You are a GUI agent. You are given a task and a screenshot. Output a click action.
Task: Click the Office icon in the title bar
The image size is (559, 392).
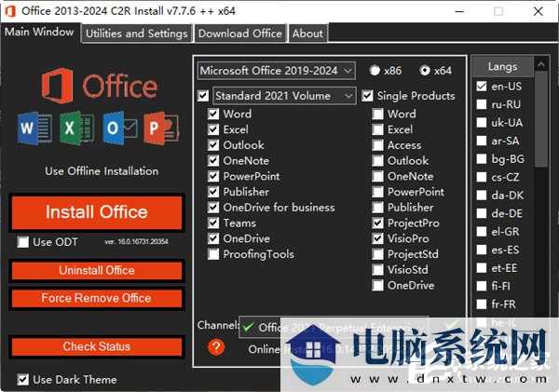click(10, 11)
